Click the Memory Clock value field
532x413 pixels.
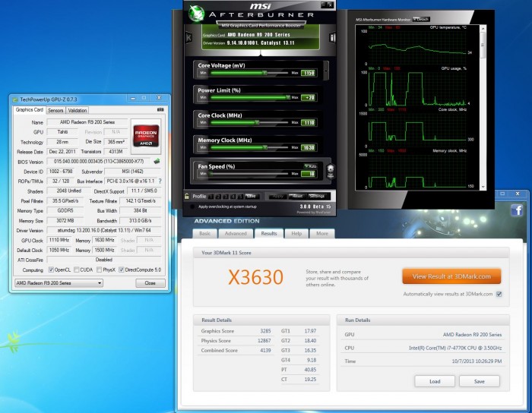(x=308, y=148)
